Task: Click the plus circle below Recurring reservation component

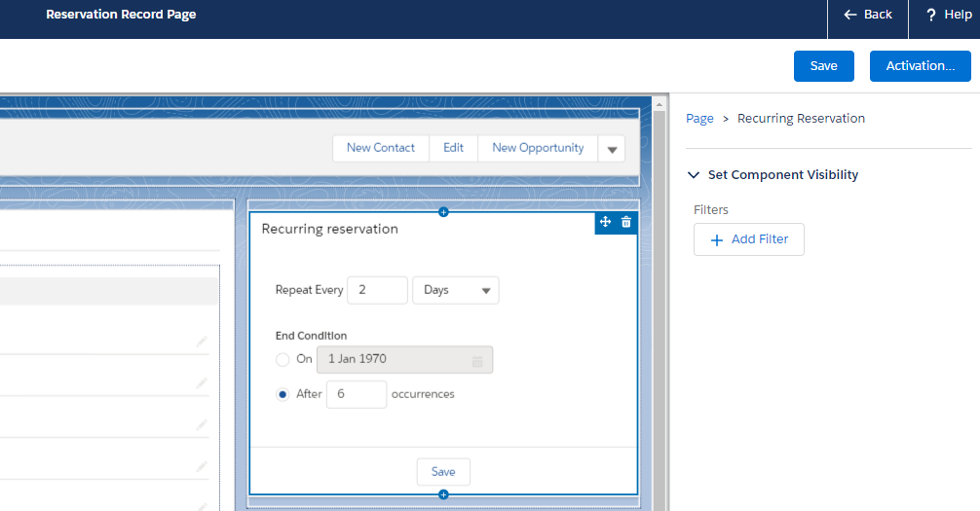Action: [x=443, y=494]
